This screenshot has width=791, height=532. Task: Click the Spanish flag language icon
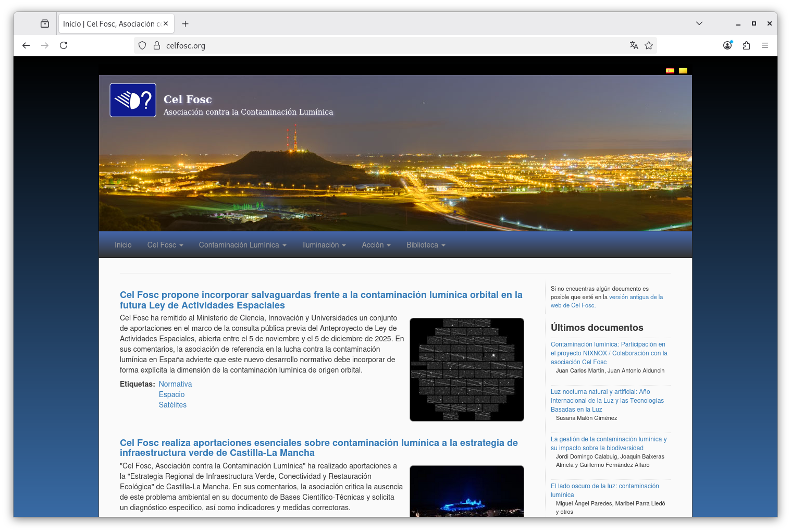[670, 71]
